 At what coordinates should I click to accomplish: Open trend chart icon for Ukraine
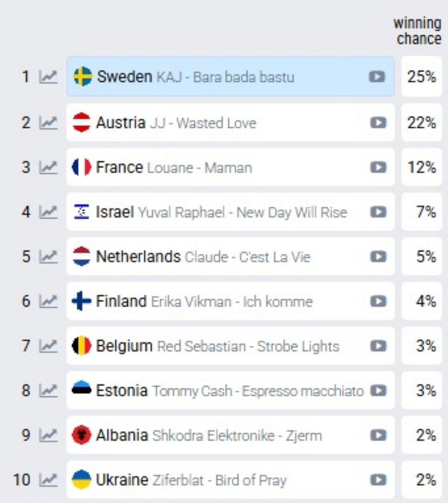click(49, 480)
